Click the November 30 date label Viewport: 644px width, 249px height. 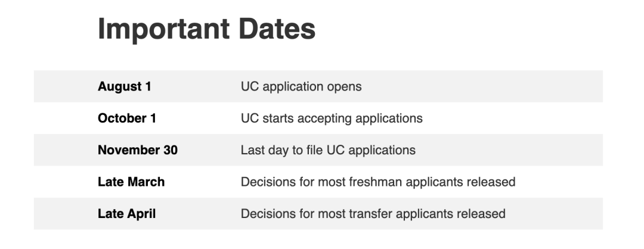tap(138, 150)
